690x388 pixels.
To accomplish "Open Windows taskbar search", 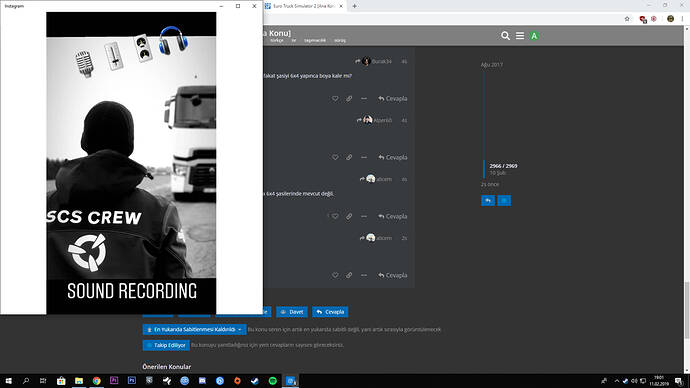I will coord(26,381).
